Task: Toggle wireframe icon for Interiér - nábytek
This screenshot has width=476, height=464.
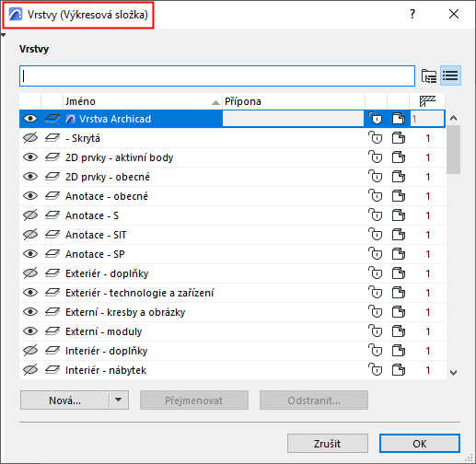Action: coord(399,370)
